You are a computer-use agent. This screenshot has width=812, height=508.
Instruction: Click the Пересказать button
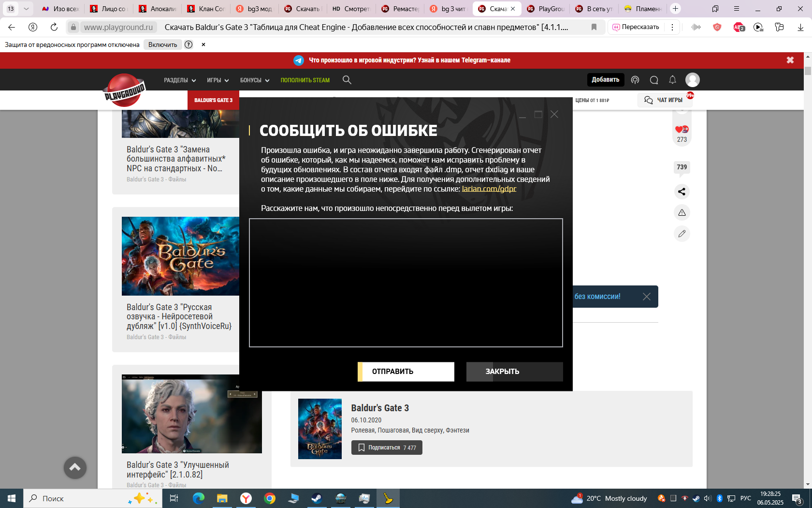(x=636, y=27)
